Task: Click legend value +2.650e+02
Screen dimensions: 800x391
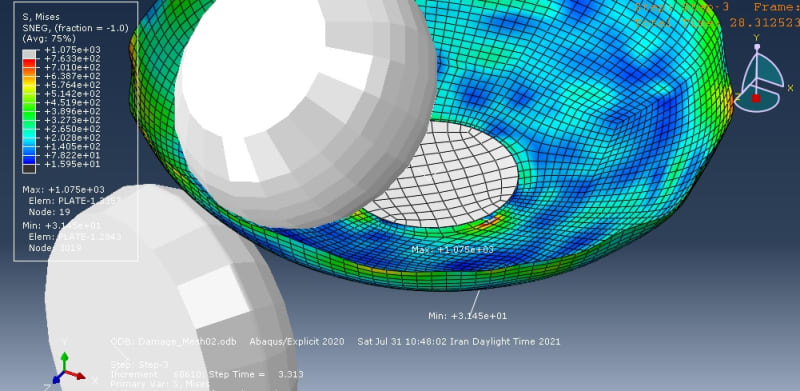Action: [72, 129]
